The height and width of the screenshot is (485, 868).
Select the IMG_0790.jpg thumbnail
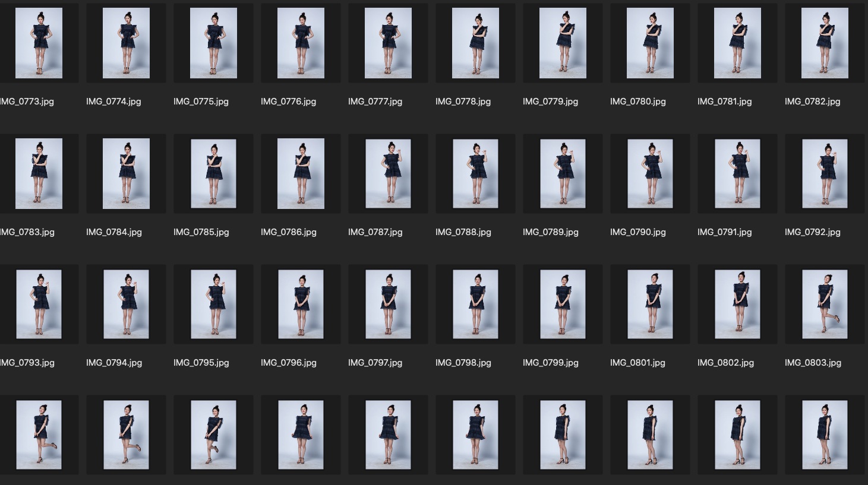click(x=650, y=173)
